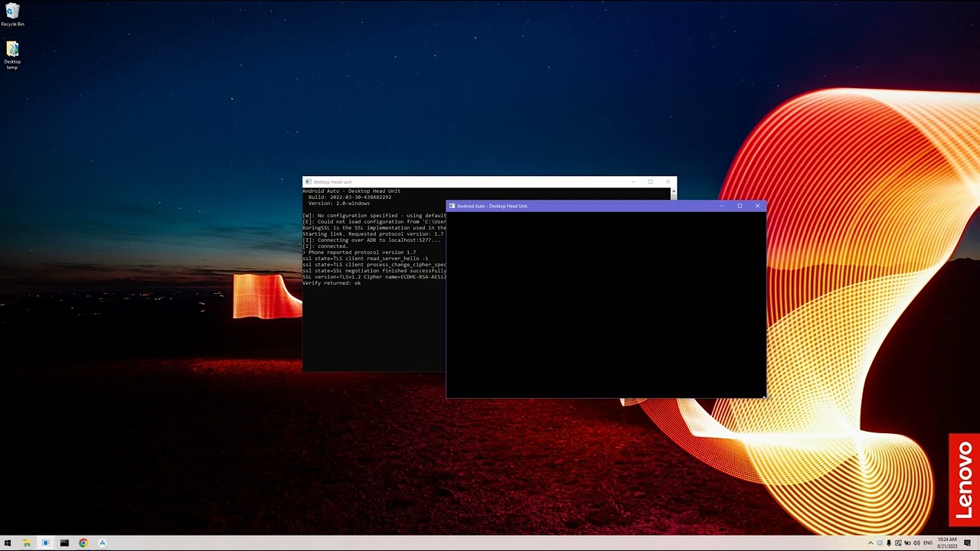This screenshot has height=551, width=980.
Task: Open the clock showing 10:24 AM
Action: [x=947, y=543]
